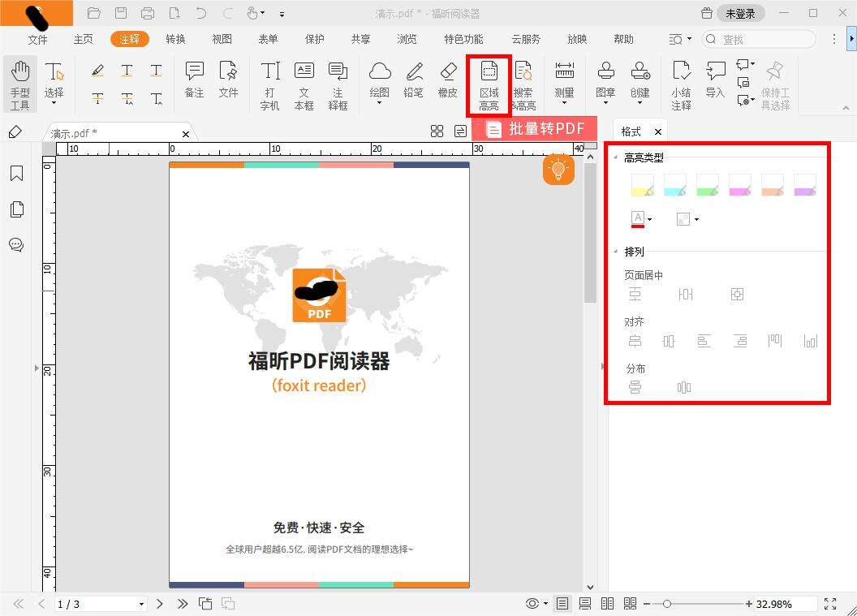Open the font color dropdown in format panel
This screenshot has height=616, width=857.
(649, 218)
